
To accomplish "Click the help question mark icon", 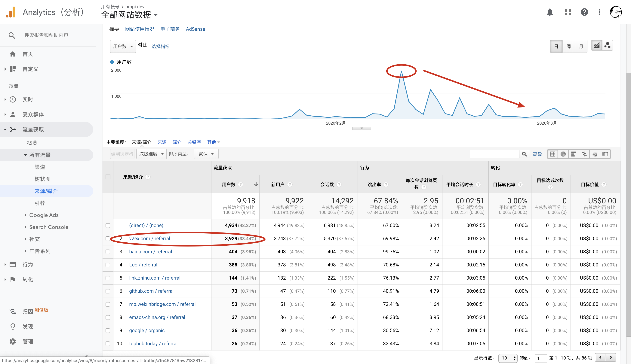I will pos(584,12).
